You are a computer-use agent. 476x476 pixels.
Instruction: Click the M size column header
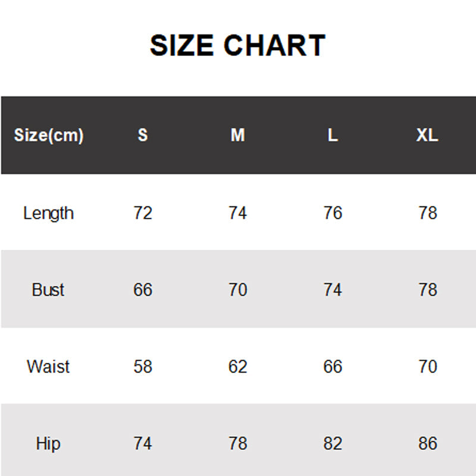coord(237,135)
